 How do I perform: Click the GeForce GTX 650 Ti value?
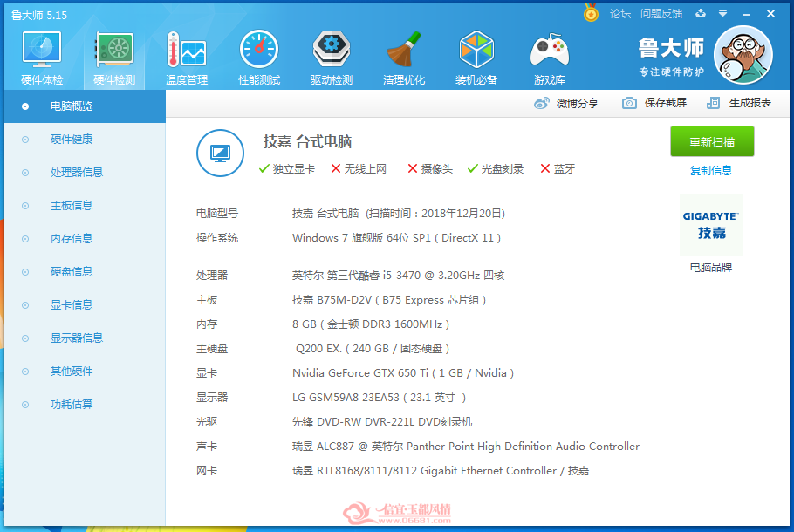click(x=403, y=373)
